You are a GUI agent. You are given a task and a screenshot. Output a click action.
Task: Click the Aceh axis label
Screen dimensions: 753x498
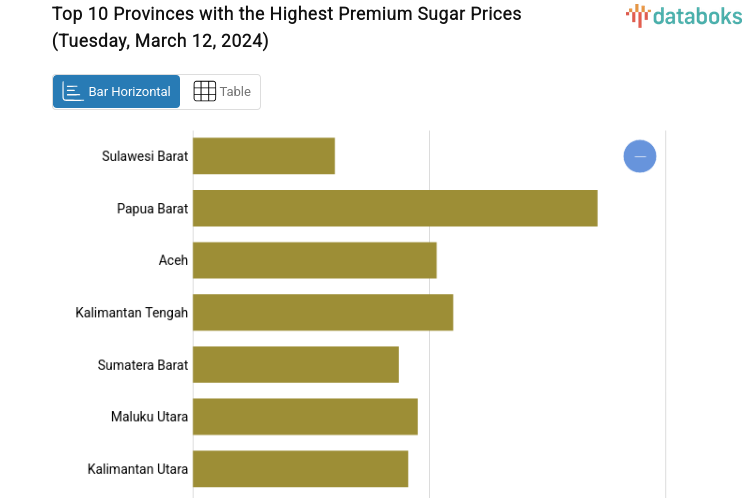[173, 260]
